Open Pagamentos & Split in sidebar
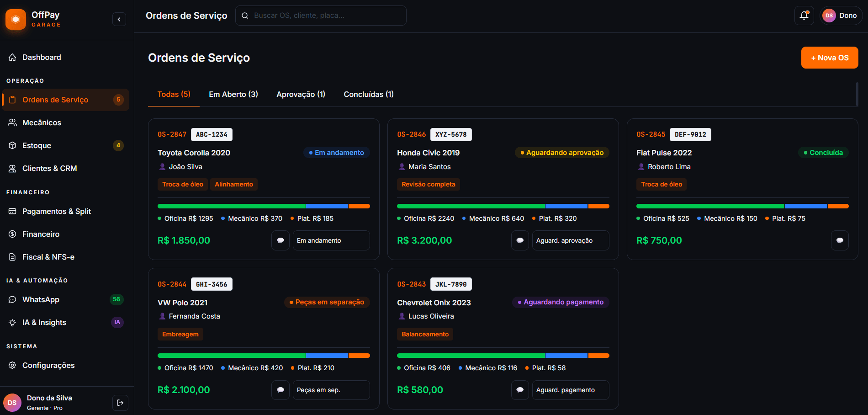The height and width of the screenshot is (415, 868). click(x=57, y=211)
